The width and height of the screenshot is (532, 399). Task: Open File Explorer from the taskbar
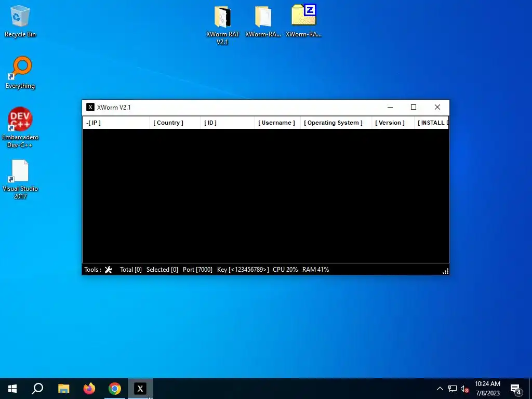point(63,389)
